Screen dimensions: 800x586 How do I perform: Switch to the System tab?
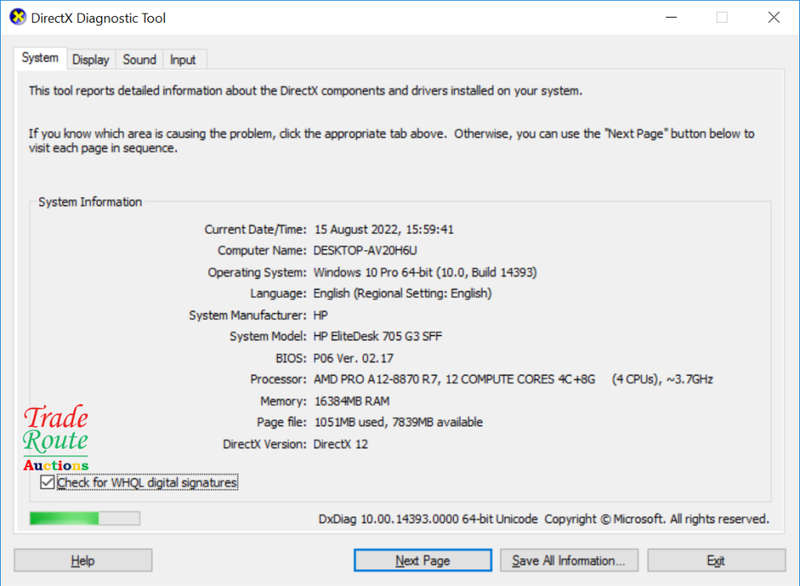point(40,58)
